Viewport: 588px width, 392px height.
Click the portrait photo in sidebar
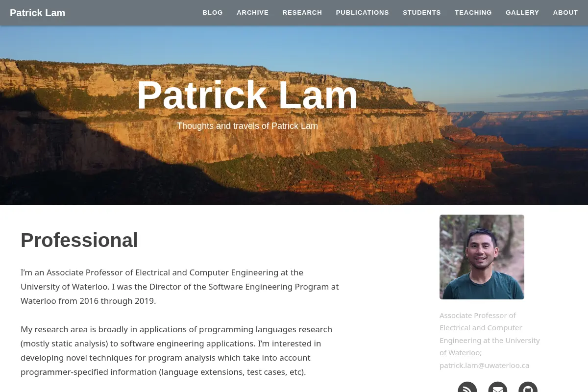(x=482, y=257)
